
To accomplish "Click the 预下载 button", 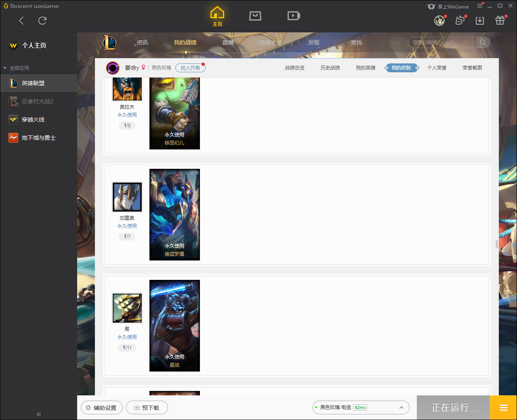I will click(147, 408).
